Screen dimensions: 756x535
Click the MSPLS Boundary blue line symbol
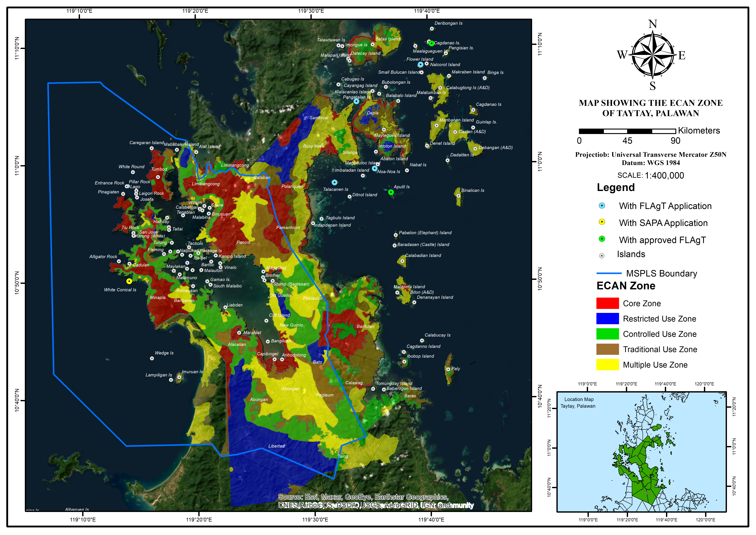(x=609, y=273)
